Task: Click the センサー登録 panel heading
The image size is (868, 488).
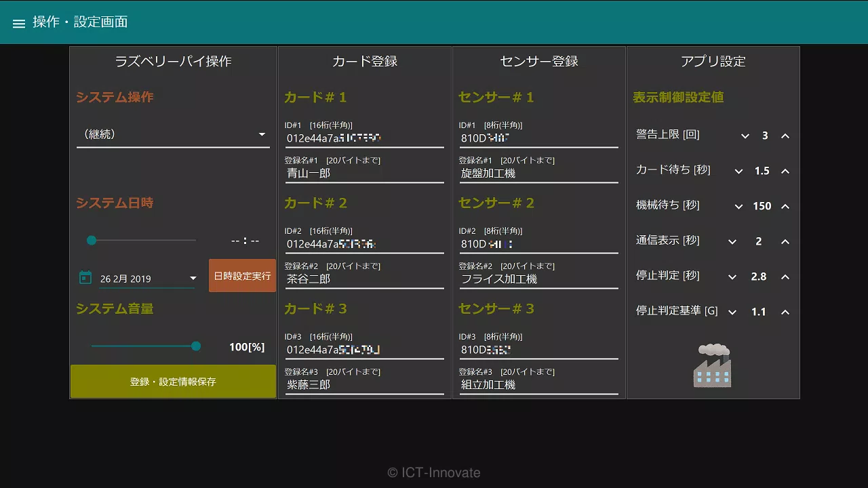Action: tap(538, 62)
